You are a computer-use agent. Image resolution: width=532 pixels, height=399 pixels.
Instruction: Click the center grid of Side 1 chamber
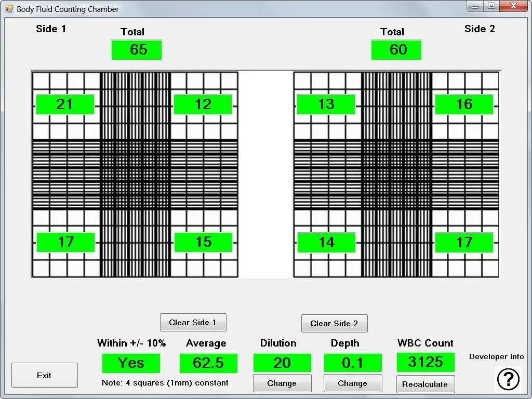[x=135, y=175]
